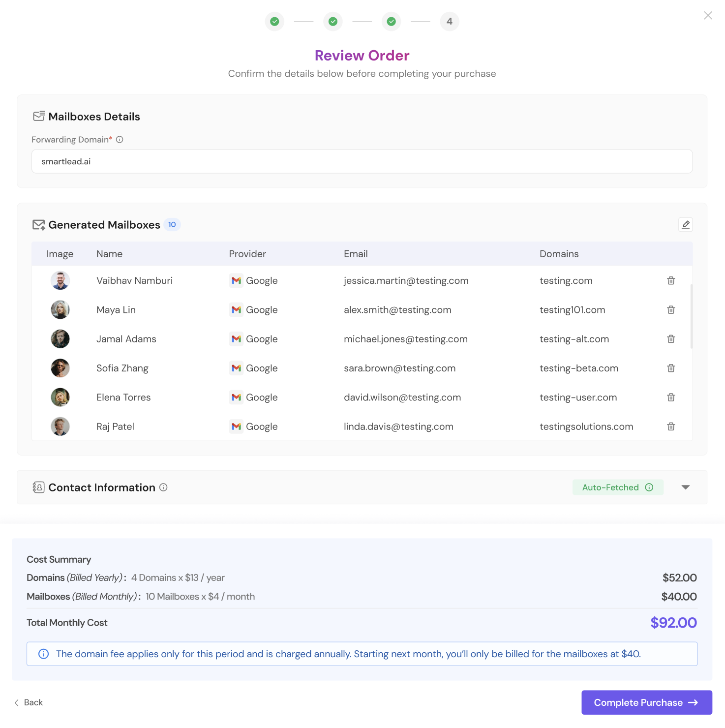725x728 pixels.
Task: Click the Forwarding Domain input field
Action: [362, 161]
